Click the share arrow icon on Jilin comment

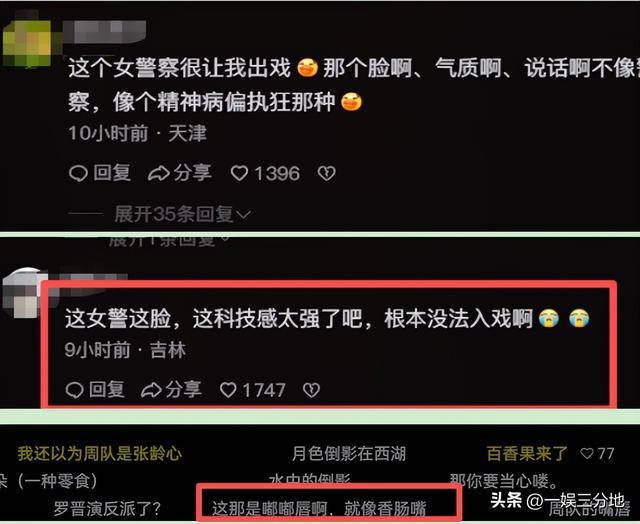[x=151, y=390]
